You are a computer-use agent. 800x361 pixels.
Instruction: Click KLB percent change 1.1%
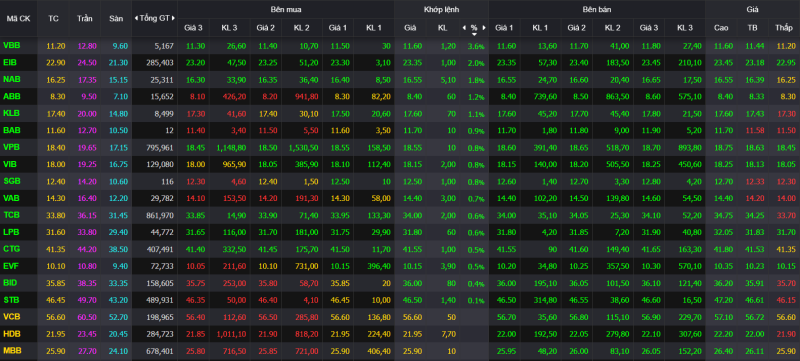pyautogui.click(x=476, y=114)
